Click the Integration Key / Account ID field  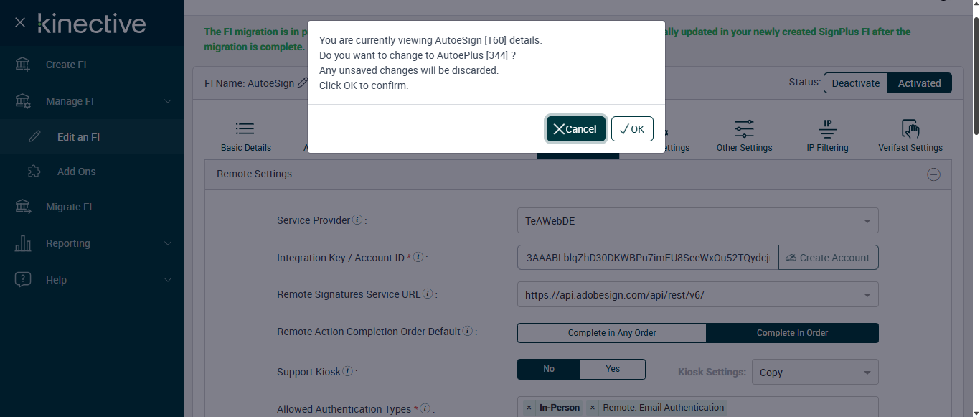coord(647,258)
